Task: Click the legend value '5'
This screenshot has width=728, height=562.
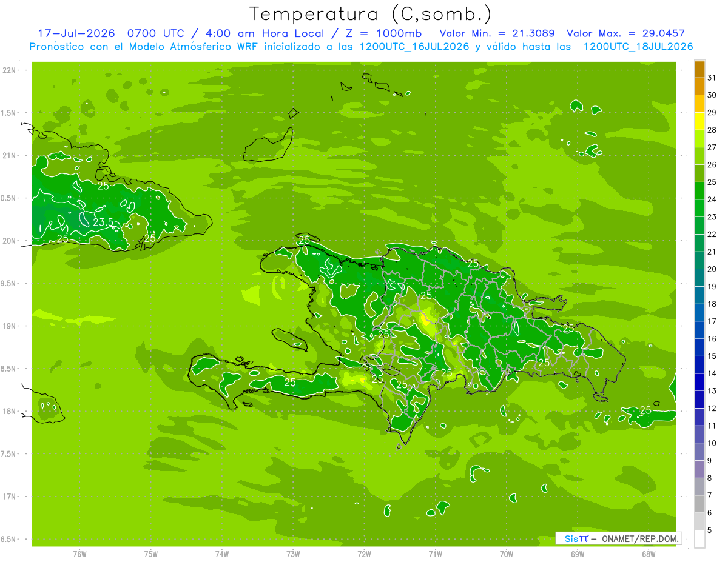Action: tap(709, 530)
